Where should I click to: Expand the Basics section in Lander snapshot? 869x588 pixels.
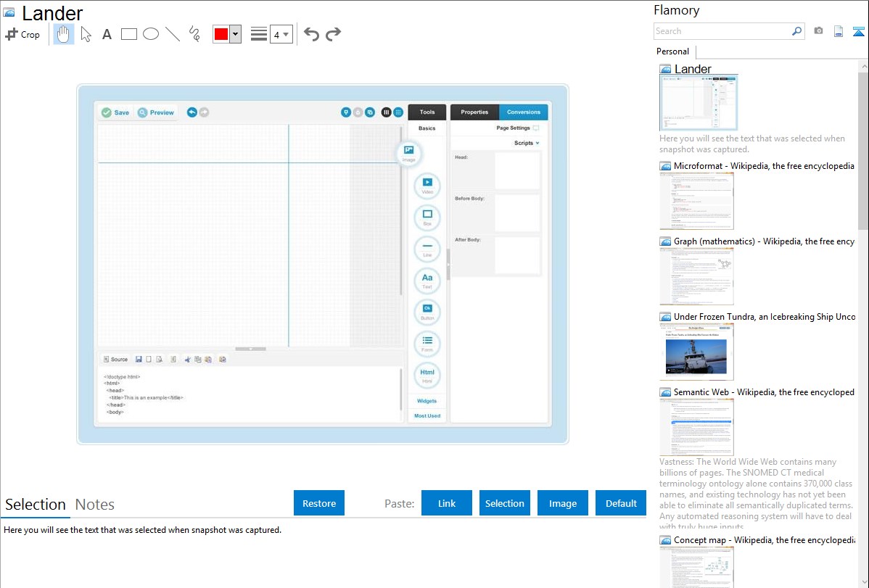[427, 128]
